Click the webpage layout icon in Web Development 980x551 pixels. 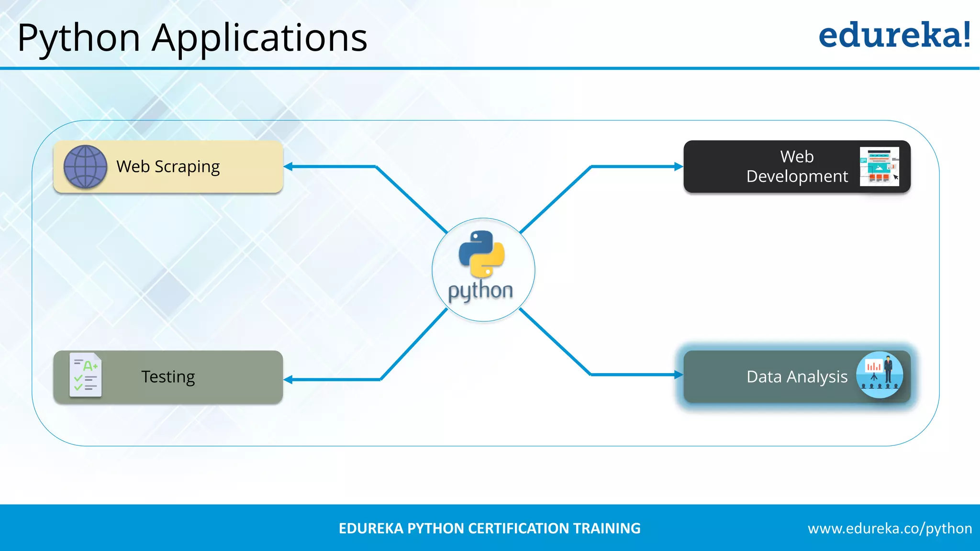880,166
